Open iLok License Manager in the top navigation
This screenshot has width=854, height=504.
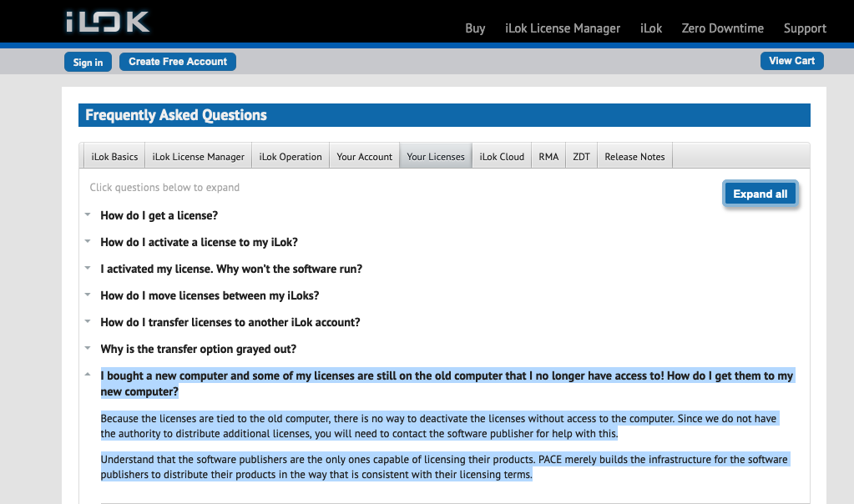563,28
